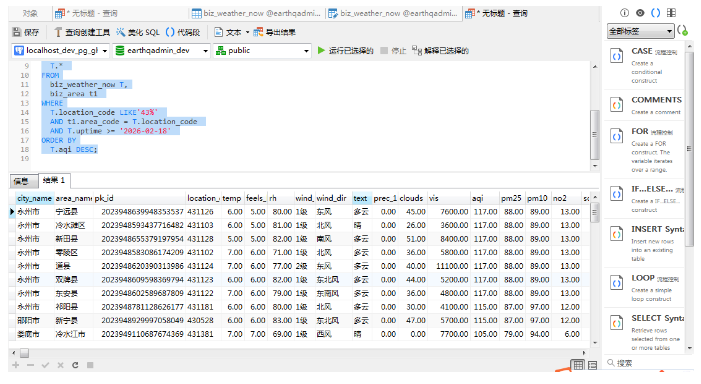Open the 全部标签 tag filter dropdown

(640, 31)
